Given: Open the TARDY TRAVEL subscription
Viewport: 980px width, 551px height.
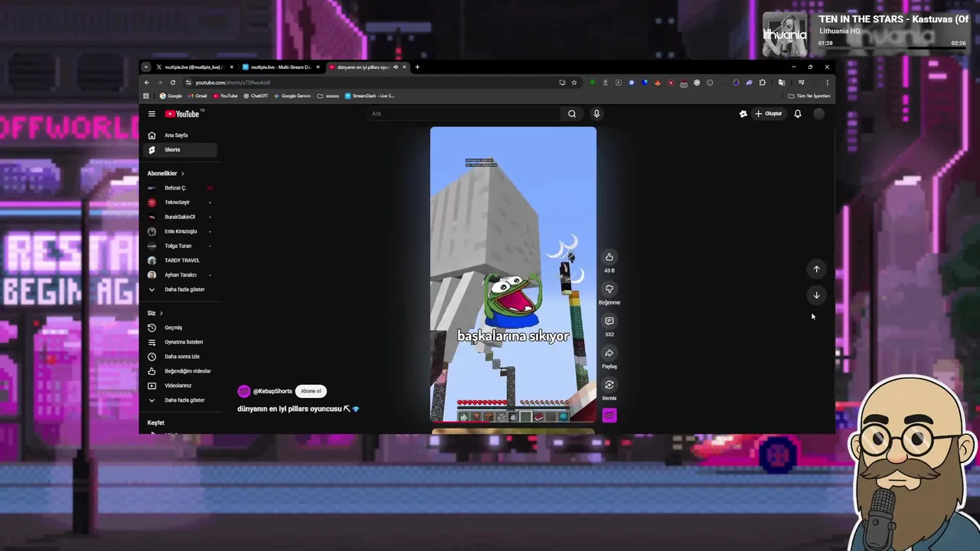Looking at the screenshot, I should (181, 261).
